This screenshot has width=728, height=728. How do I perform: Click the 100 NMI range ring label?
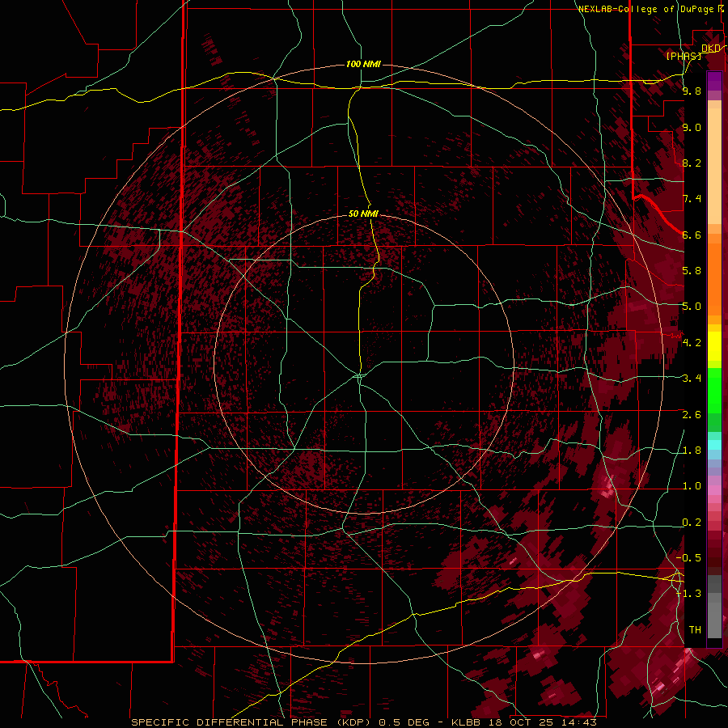(x=363, y=64)
